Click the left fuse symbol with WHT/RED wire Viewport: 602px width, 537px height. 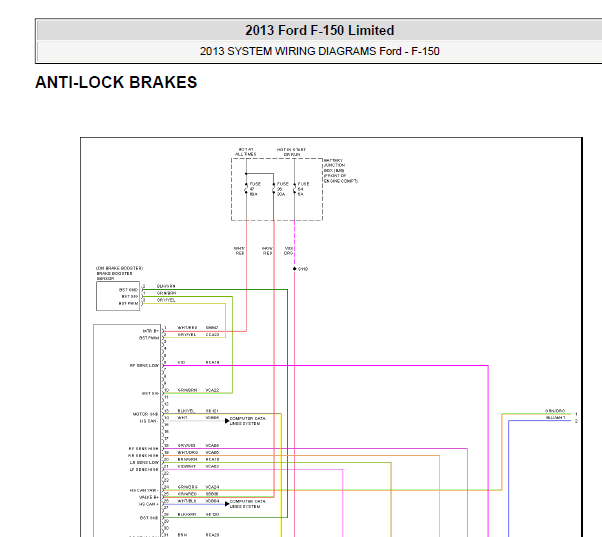tap(246, 188)
